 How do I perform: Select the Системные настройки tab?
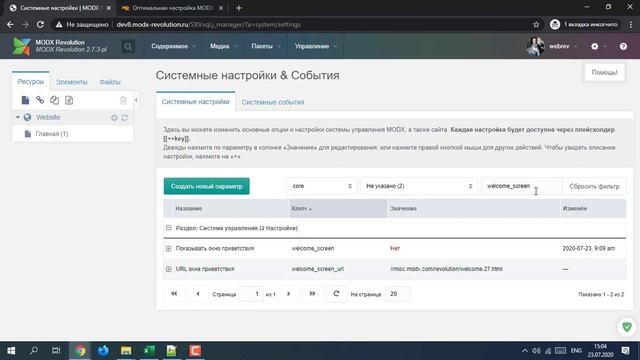196,102
